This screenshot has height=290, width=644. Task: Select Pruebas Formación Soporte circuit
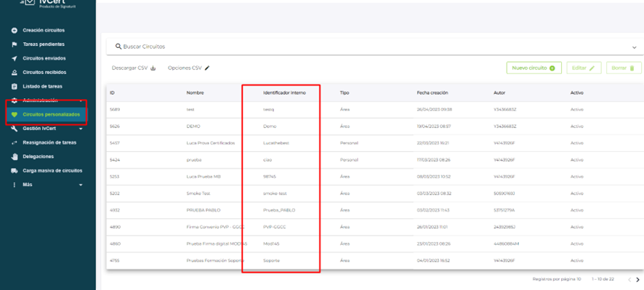tap(215, 261)
